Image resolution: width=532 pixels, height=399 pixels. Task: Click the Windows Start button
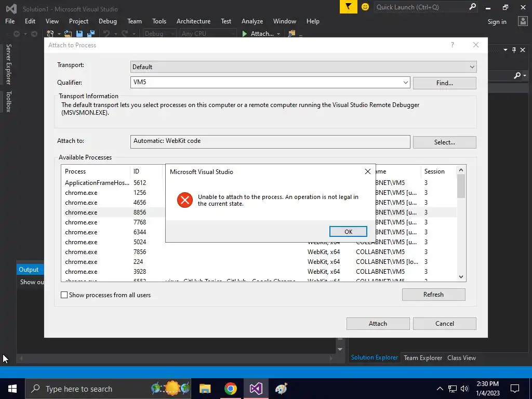[x=12, y=389]
